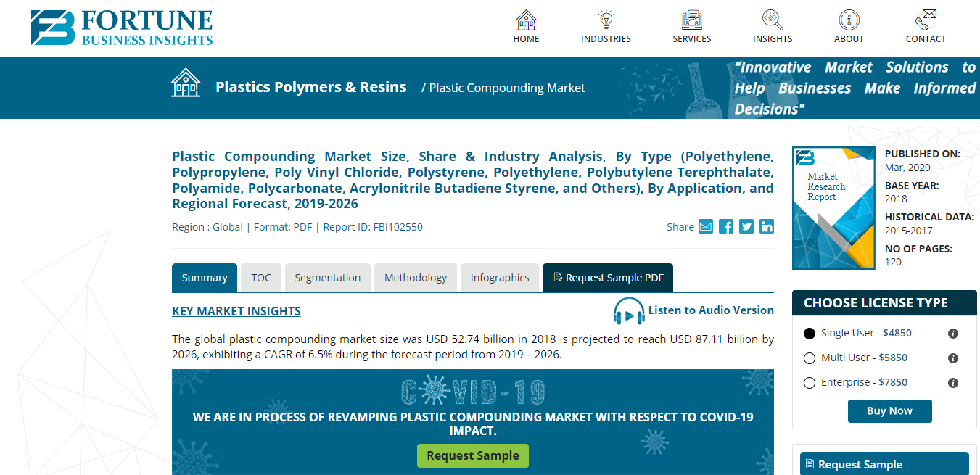Open the Contact envelope icon
This screenshot has width=980, height=475.
coord(926,20)
